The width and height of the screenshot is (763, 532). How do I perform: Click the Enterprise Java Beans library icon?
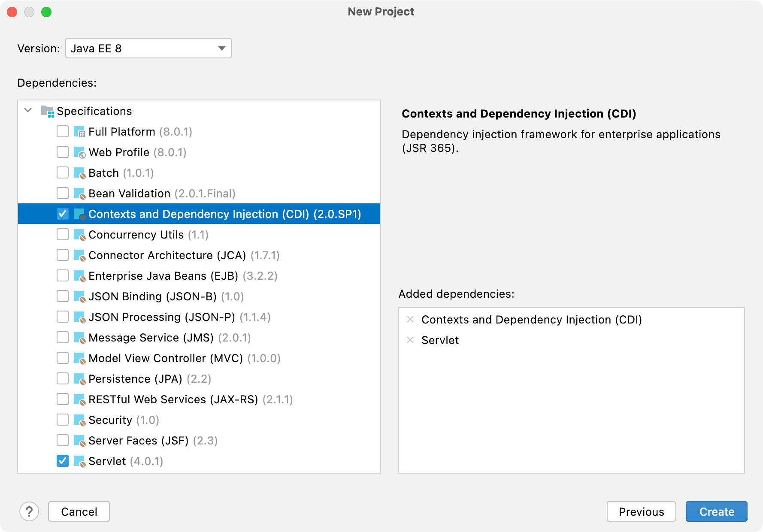coord(79,275)
